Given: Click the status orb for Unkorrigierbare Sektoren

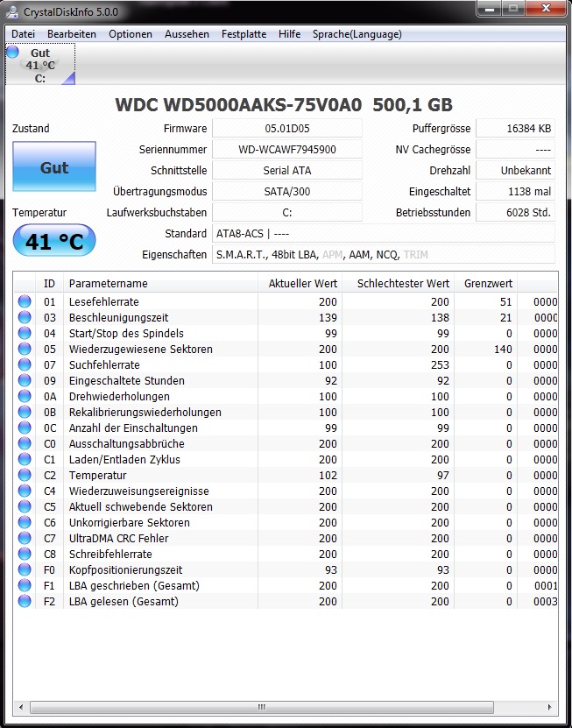Looking at the screenshot, I should point(25,523).
